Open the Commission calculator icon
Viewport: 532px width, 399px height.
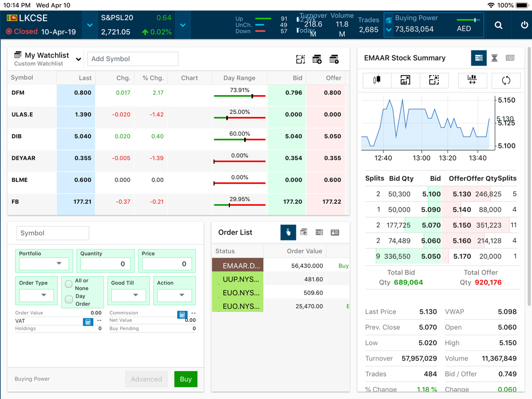tap(182, 314)
